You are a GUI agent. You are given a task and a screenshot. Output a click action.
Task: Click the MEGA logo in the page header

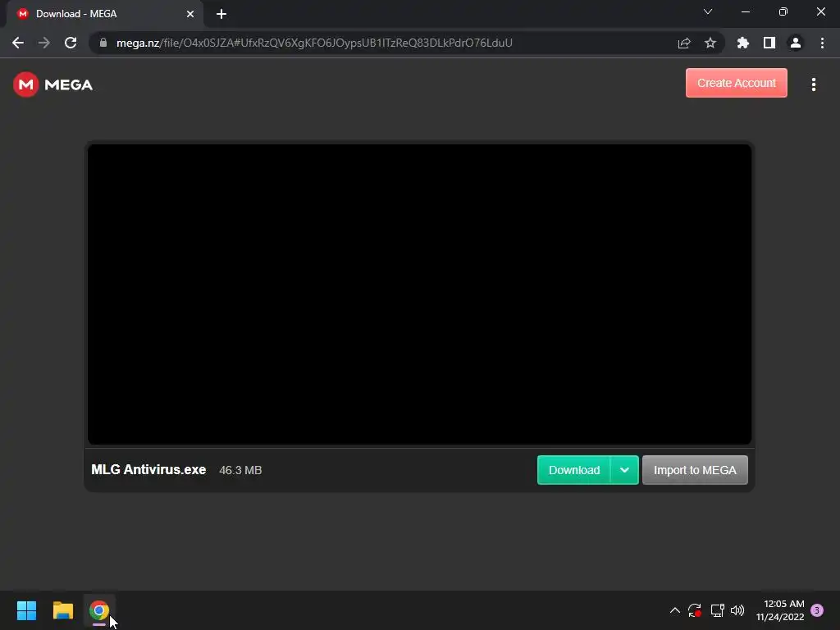(x=53, y=84)
